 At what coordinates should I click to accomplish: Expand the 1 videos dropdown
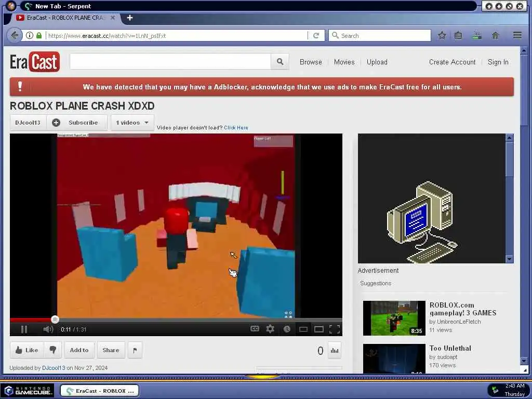click(132, 123)
